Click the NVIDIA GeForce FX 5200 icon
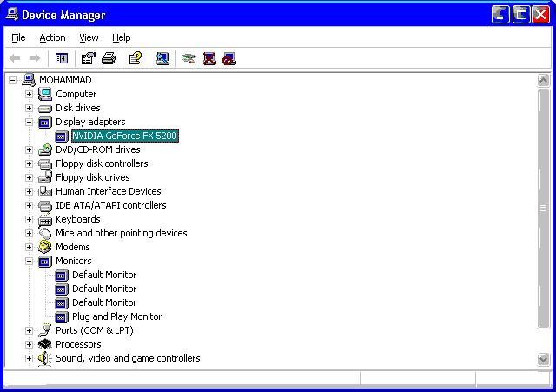The height and width of the screenshot is (392, 556). (x=62, y=136)
